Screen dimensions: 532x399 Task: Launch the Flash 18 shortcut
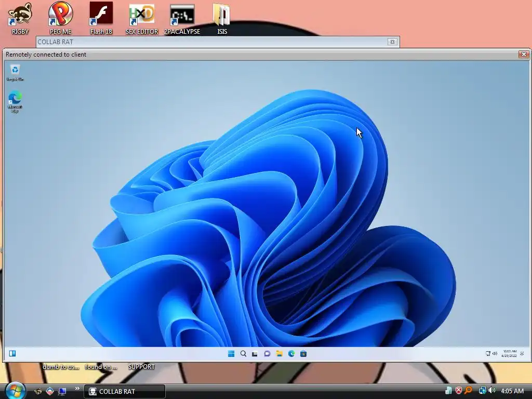pos(101,19)
